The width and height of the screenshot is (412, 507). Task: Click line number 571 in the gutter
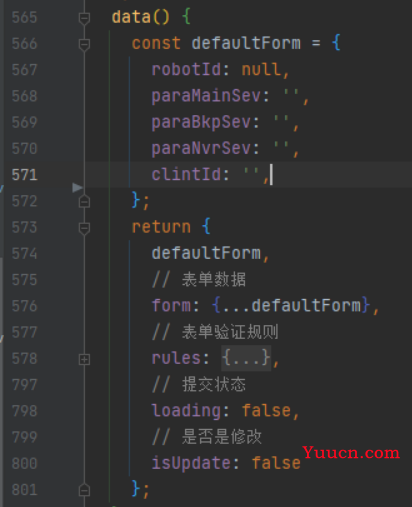24,175
